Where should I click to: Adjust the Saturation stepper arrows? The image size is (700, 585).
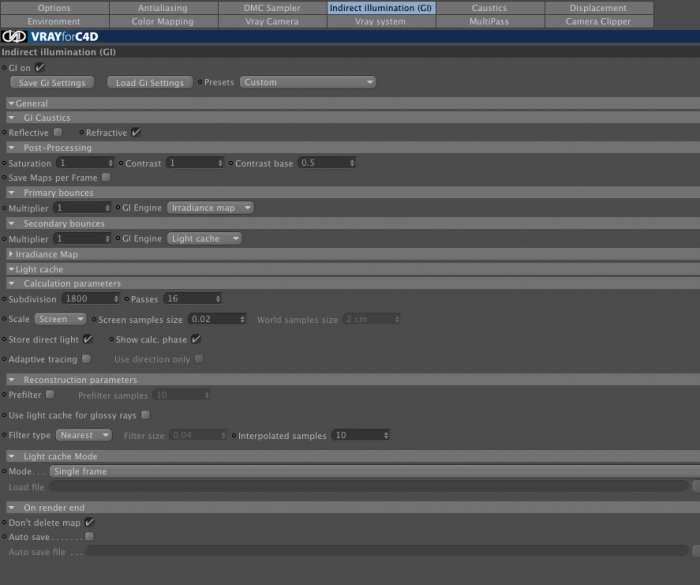[111, 163]
